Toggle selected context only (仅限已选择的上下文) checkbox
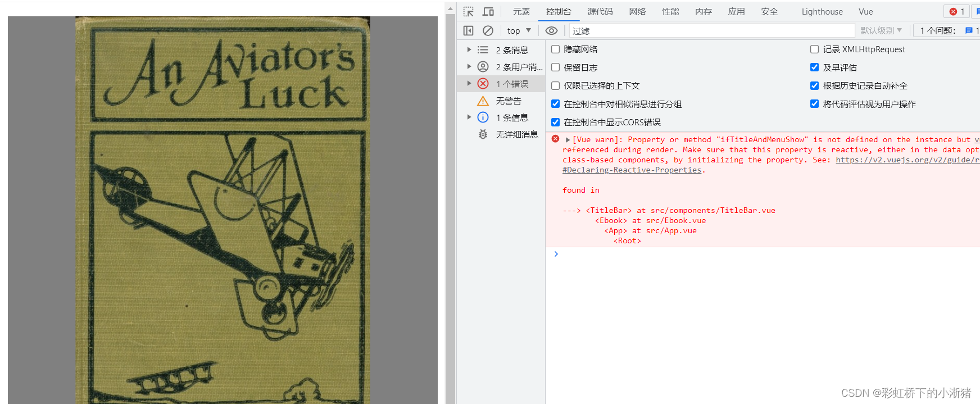Screen dimensions: 980x404 [555, 86]
